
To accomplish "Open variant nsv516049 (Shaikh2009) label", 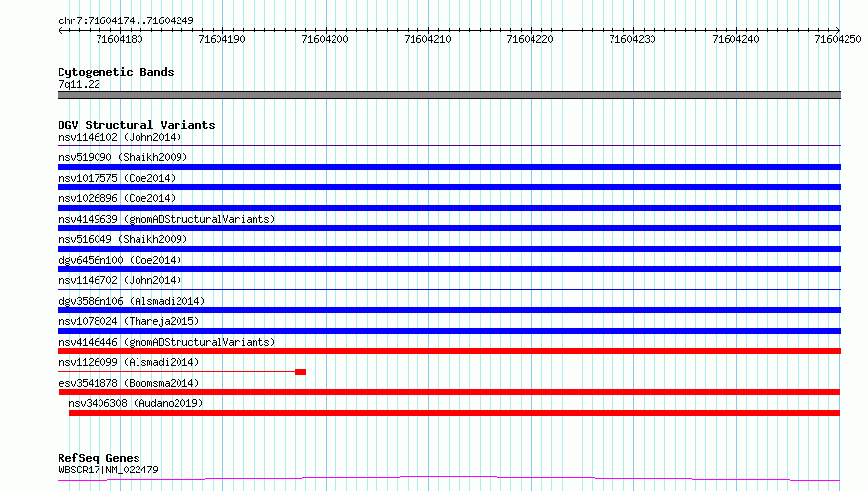I will click(123, 239).
